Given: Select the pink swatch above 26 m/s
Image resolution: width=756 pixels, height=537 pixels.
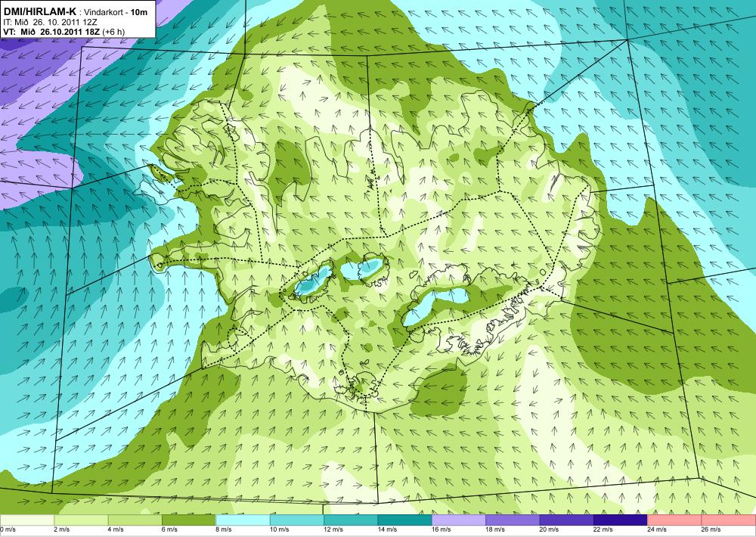Looking at the screenshot, I should pyautogui.click(x=729, y=520).
